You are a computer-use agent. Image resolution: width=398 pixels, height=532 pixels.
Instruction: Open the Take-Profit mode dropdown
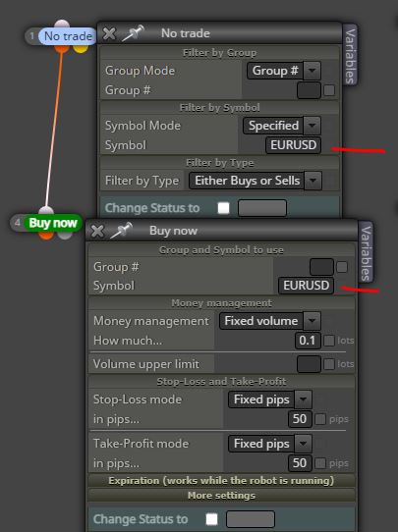(x=270, y=444)
